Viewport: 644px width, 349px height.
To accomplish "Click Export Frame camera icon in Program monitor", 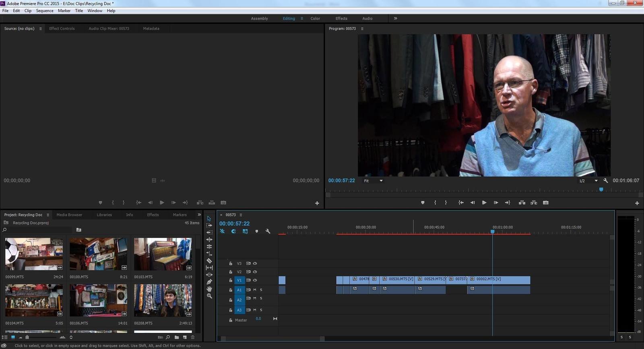I will [x=546, y=202].
